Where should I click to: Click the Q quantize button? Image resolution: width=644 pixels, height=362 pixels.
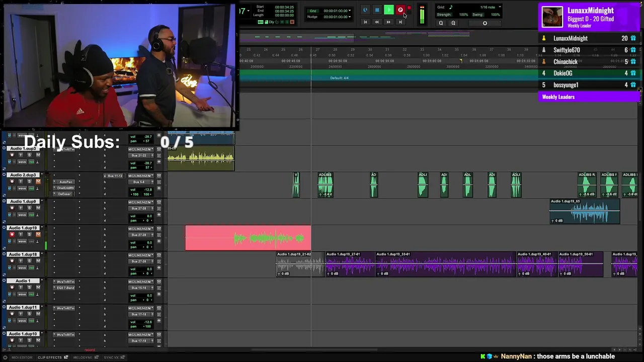(441, 23)
